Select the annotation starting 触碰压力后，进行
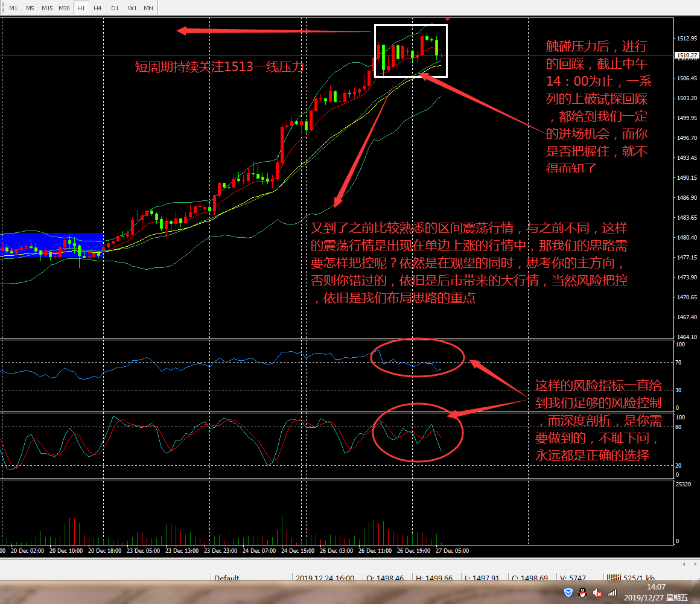The height and width of the screenshot is (604, 700). click(598, 107)
